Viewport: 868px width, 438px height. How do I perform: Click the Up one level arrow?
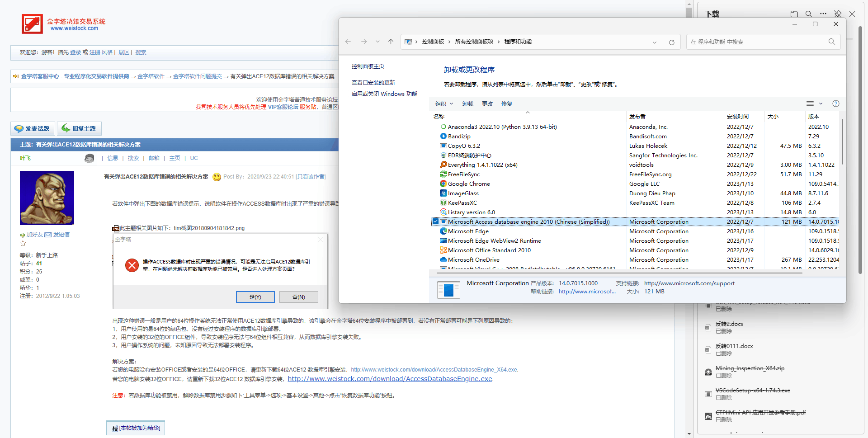pos(391,42)
